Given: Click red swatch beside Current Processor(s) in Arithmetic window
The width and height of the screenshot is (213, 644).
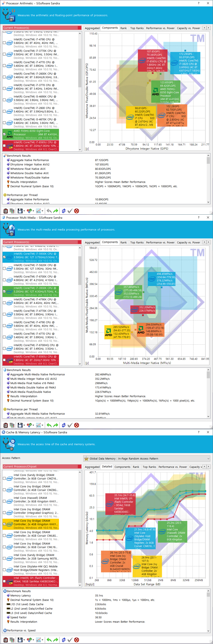Looking at the screenshot, I should 80,28.
